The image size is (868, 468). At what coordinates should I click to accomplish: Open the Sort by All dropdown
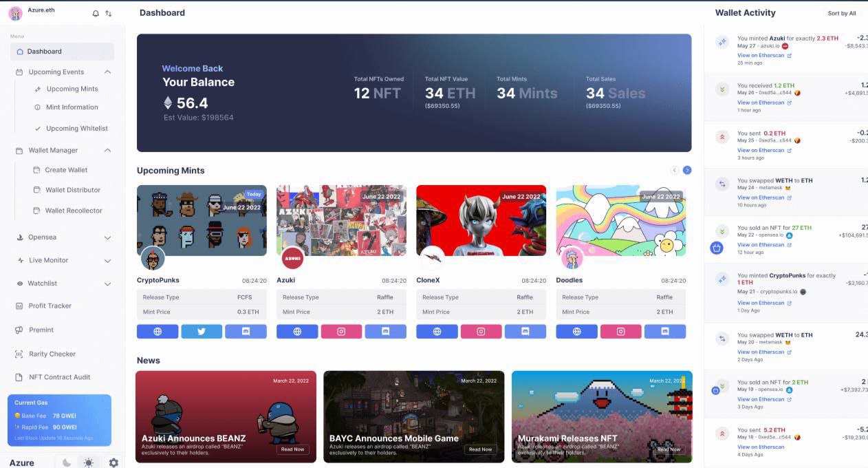tap(842, 13)
